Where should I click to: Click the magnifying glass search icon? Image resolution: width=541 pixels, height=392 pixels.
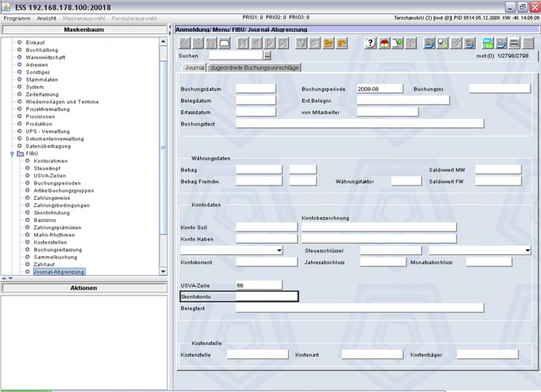442,43
